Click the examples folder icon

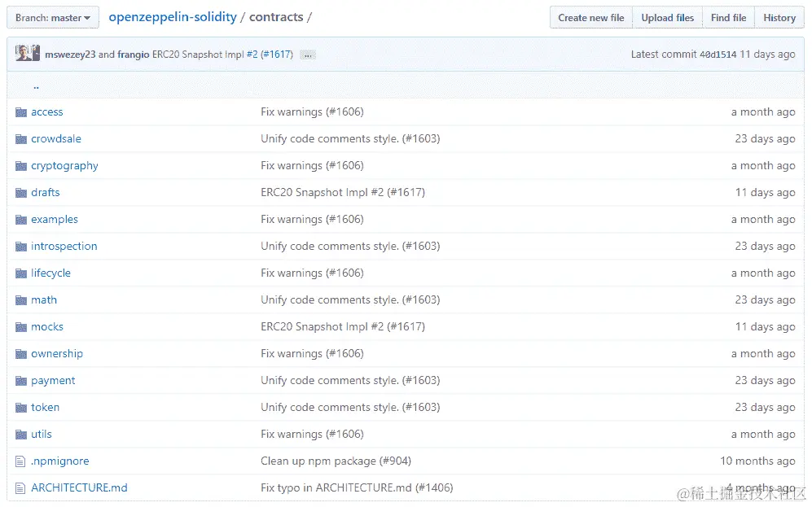coord(20,220)
